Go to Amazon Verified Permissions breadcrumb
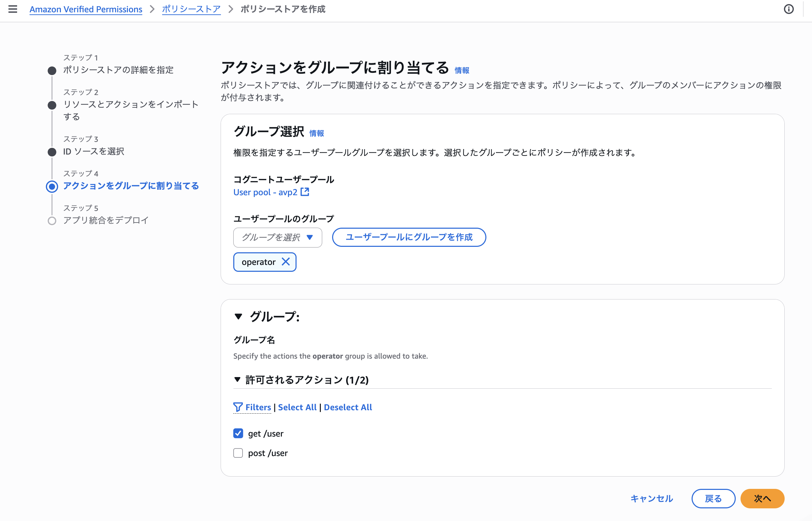812x521 pixels. [86, 9]
